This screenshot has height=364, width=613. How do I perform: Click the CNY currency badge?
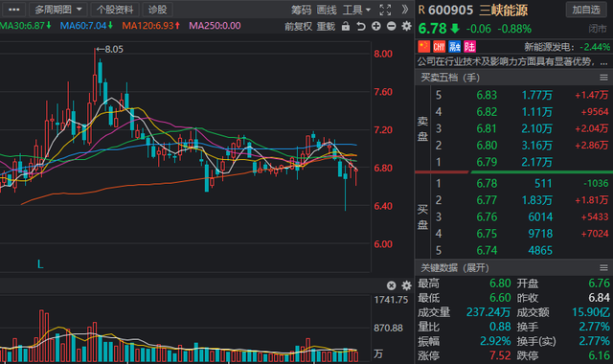click(439, 47)
